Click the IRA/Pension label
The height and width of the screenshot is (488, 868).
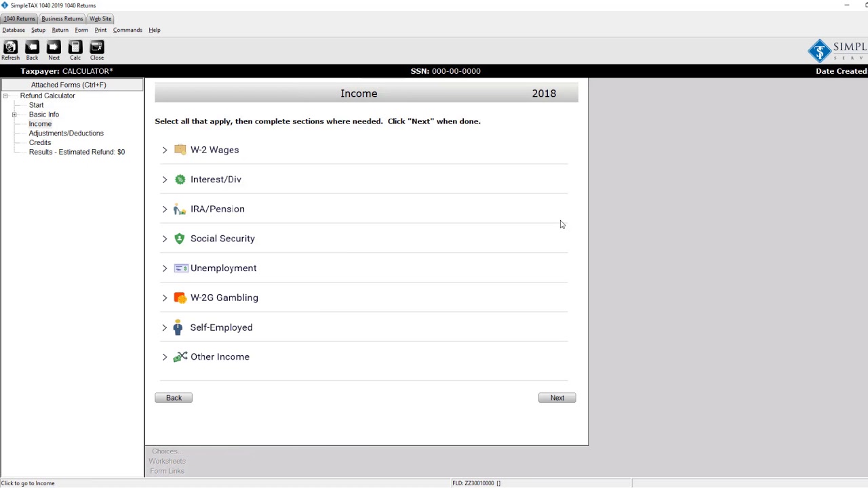tap(218, 209)
